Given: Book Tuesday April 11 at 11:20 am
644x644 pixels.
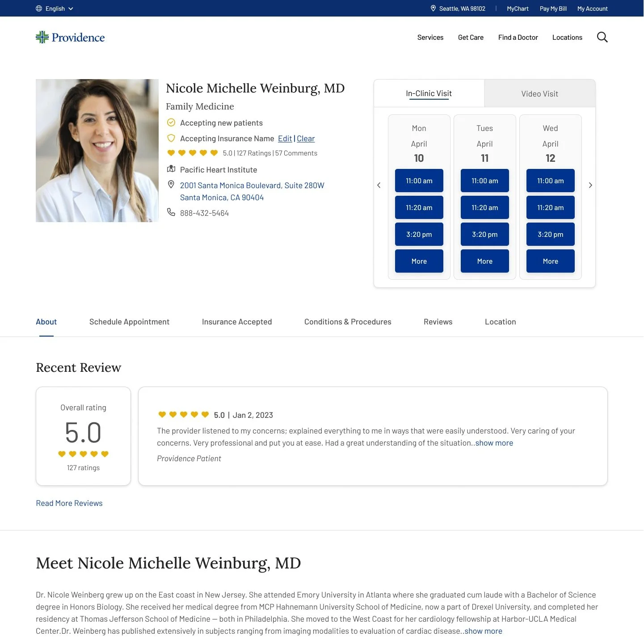Looking at the screenshot, I should [485, 207].
